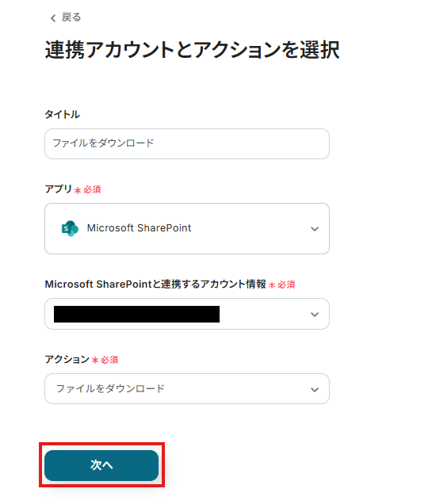
Task: Click the 必須 marker beside アクション
Action: [x=109, y=360]
